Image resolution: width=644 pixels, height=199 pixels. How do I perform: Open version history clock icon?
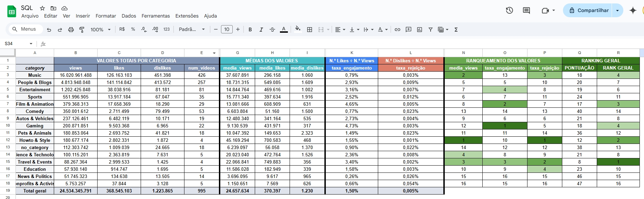point(510,10)
